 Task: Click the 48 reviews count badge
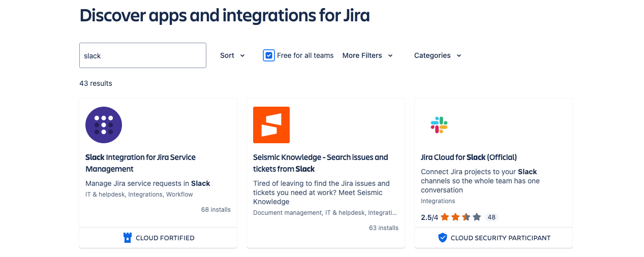click(x=491, y=217)
